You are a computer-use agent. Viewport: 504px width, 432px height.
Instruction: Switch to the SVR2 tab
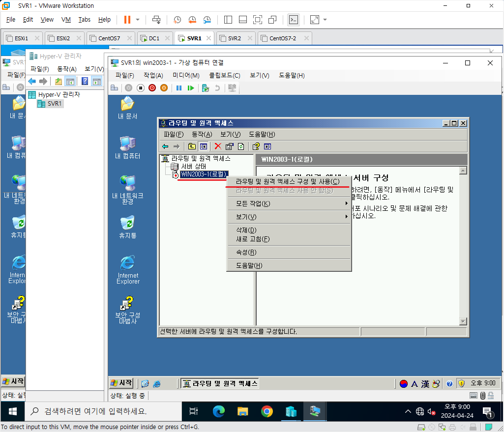pyautogui.click(x=235, y=38)
